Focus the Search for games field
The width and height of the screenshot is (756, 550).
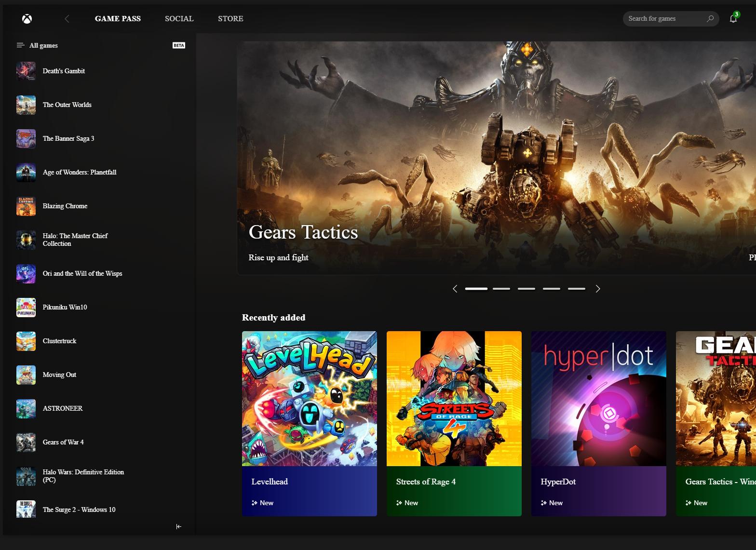(x=671, y=19)
